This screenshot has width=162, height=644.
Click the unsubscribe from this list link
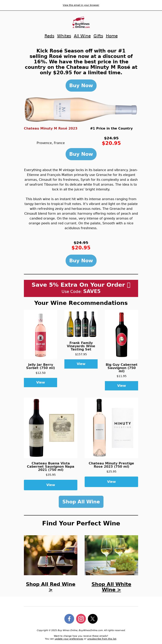[x=102, y=639]
